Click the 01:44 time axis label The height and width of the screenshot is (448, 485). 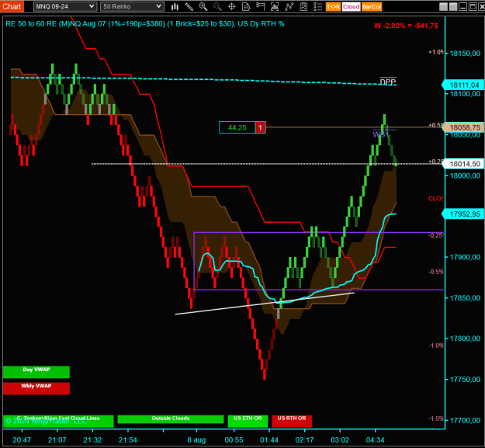[x=269, y=439]
